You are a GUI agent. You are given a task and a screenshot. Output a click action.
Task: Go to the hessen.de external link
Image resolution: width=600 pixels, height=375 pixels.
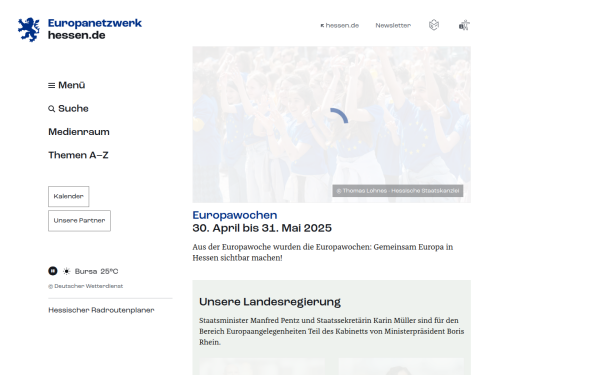tap(340, 26)
